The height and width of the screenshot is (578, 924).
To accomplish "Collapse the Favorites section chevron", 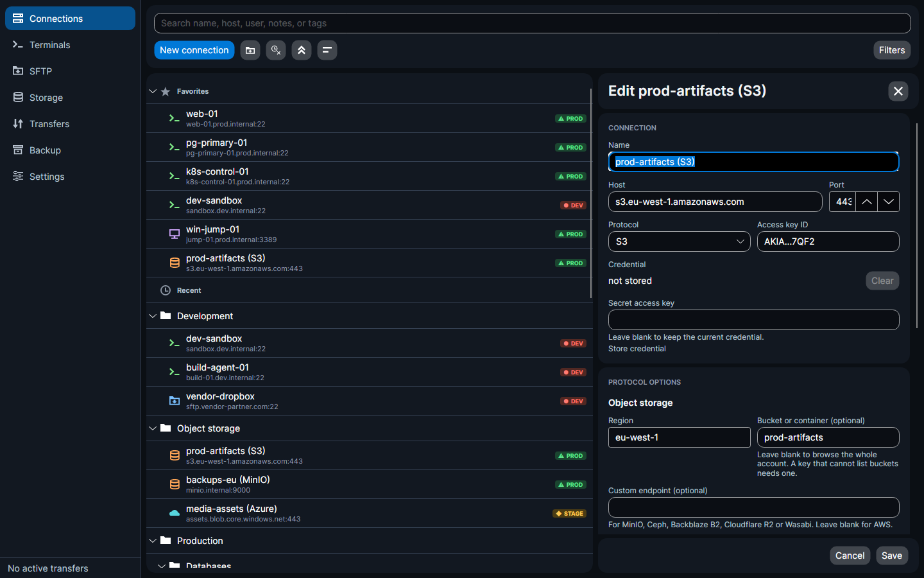I will (153, 91).
